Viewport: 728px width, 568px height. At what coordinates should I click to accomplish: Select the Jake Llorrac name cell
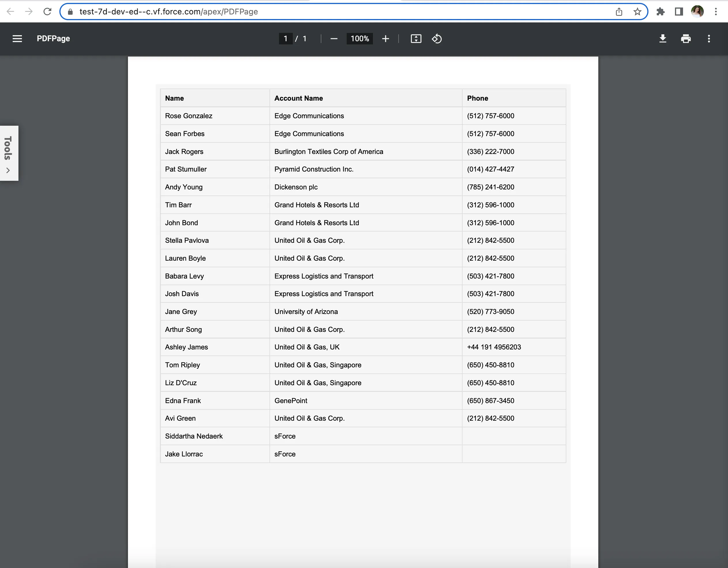[215, 454]
